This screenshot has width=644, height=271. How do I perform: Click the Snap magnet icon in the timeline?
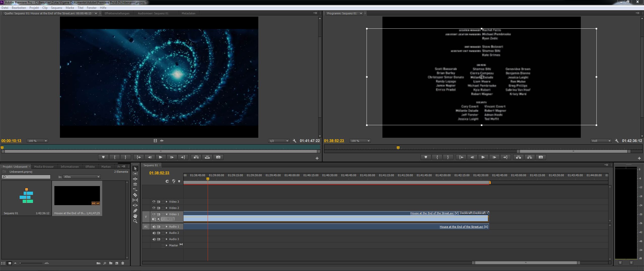coord(167,181)
